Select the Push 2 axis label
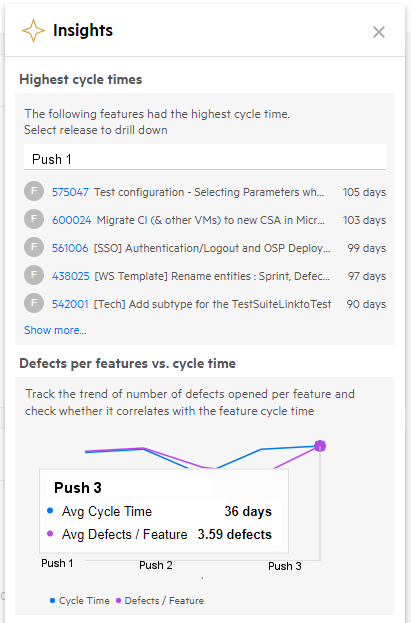The image size is (411, 623). pyautogui.click(x=156, y=565)
